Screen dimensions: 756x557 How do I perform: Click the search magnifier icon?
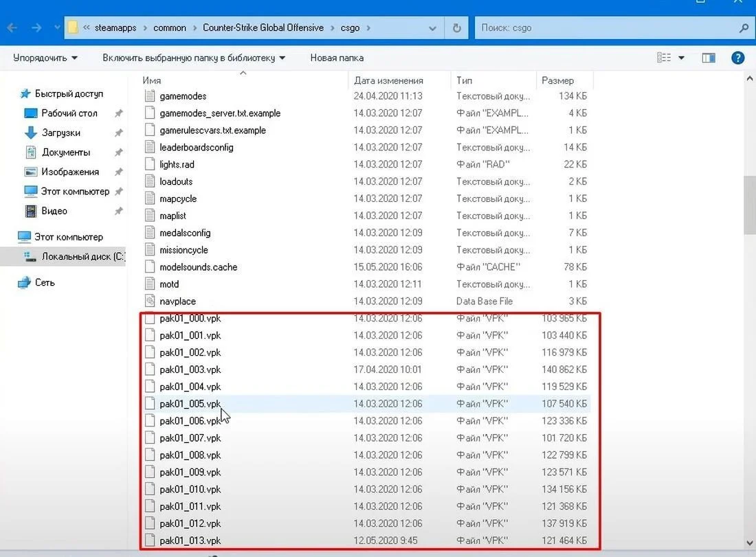744,28
